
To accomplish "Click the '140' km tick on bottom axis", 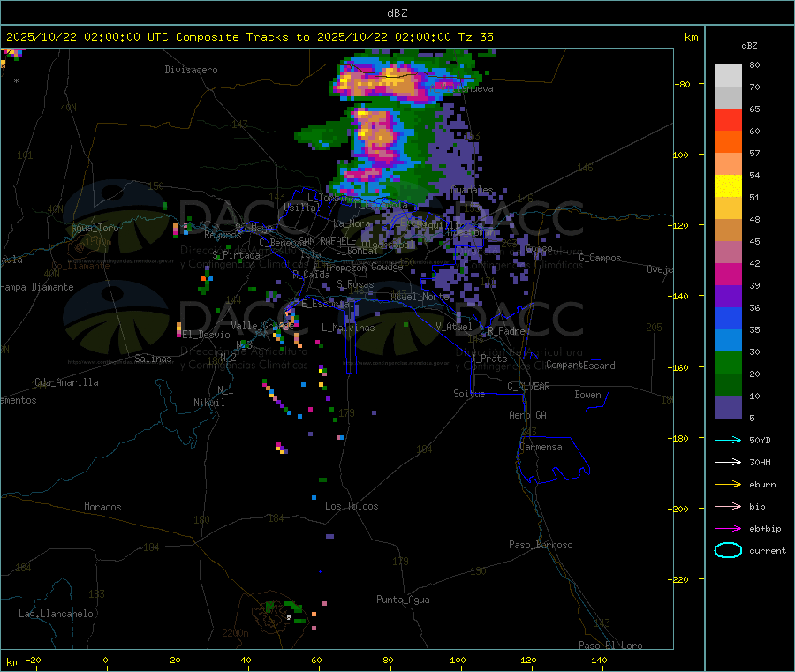I will pos(599,661).
